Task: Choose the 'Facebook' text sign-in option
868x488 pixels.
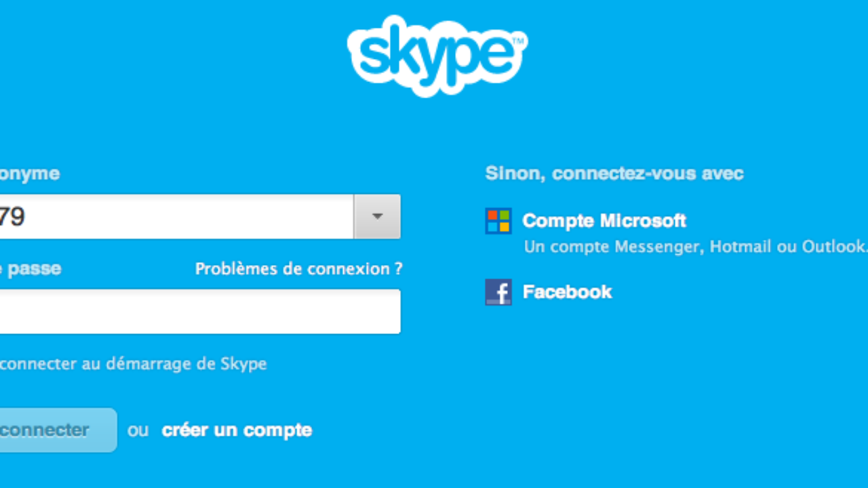Action: click(x=567, y=292)
